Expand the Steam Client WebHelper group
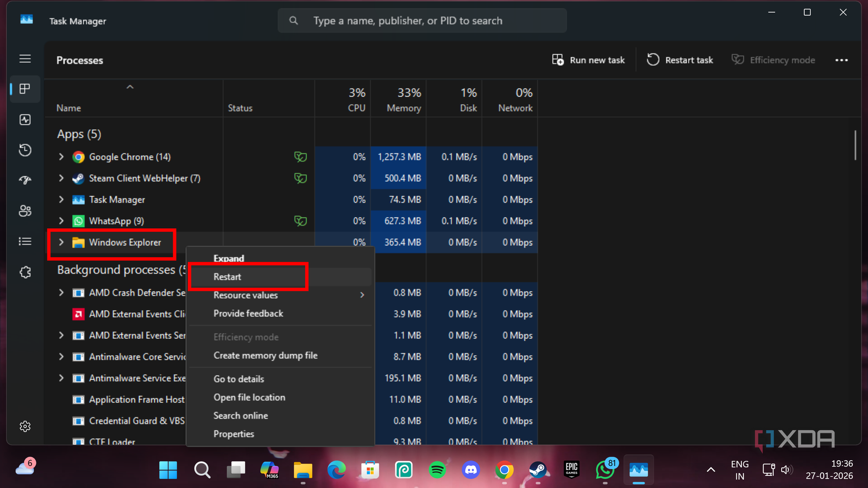 click(61, 178)
